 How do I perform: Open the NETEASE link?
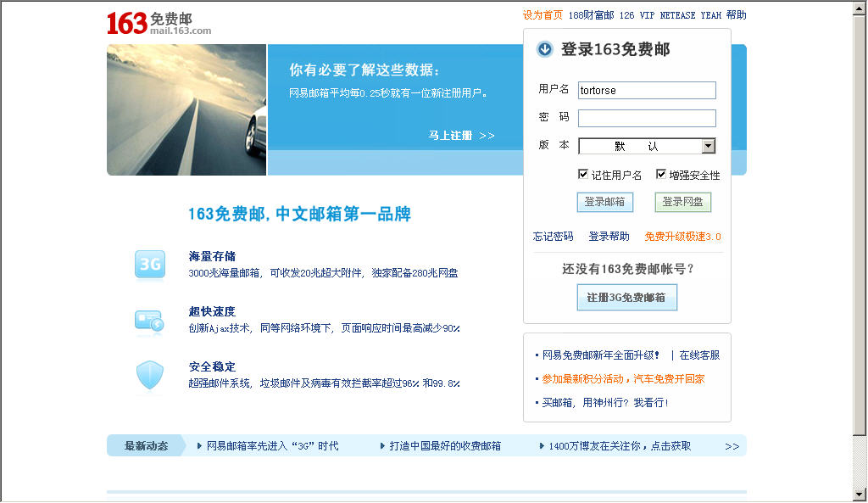pyautogui.click(x=677, y=15)
